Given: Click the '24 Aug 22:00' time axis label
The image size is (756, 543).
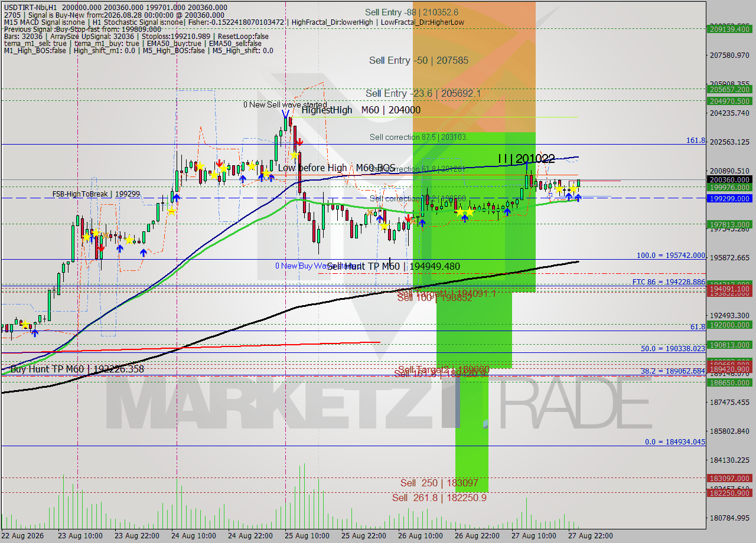Looking at the screenshot, I should click(x=250, y=535).
